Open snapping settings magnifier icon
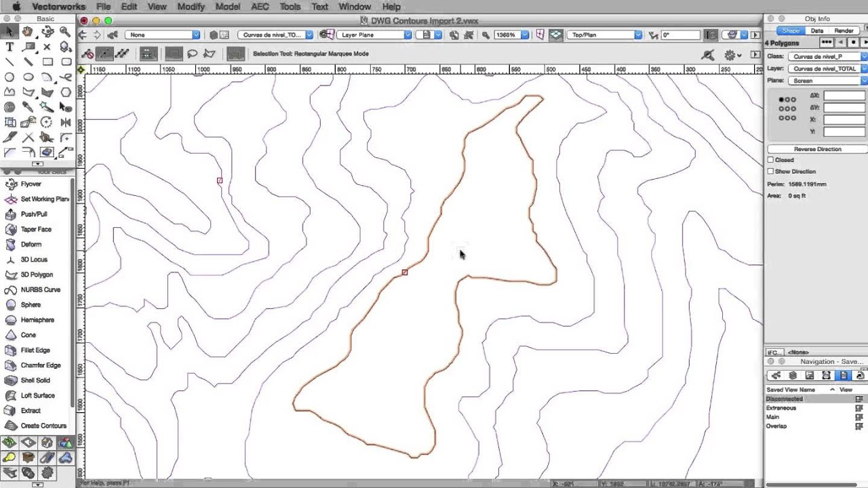868x488 pixels. 707,55
